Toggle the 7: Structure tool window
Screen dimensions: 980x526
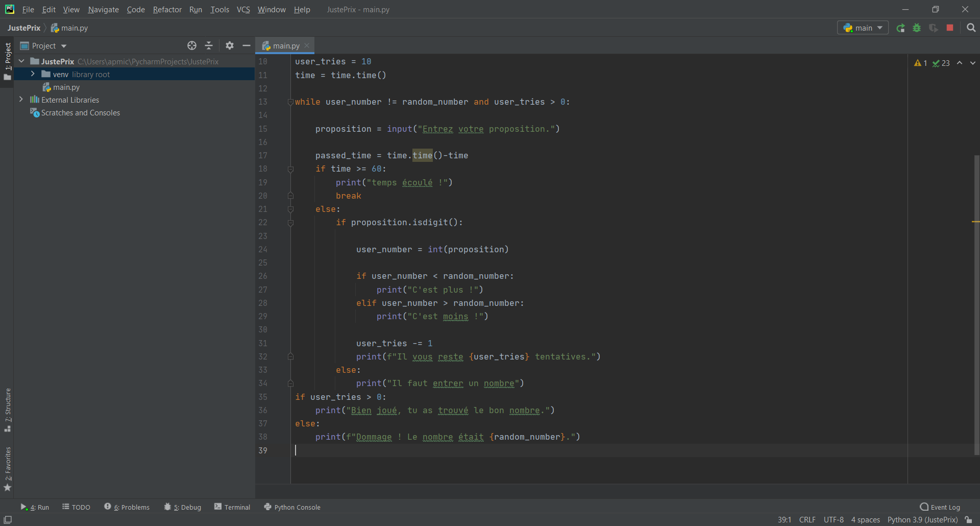pyautogui.click(x=7, y=410)
